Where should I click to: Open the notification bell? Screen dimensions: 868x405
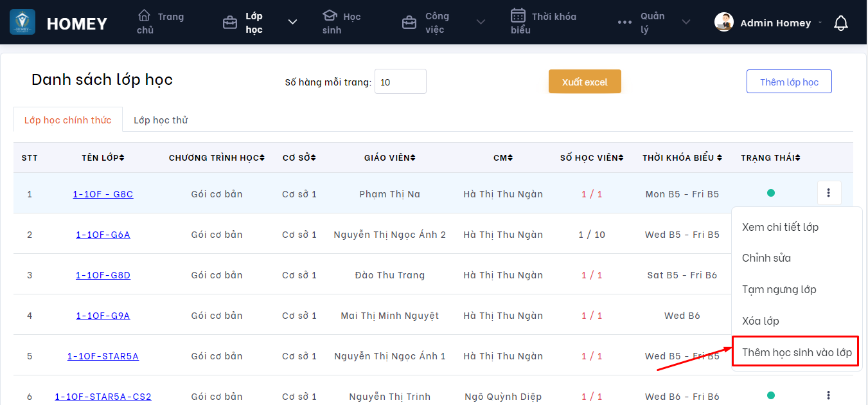click(x=840, y=23)
